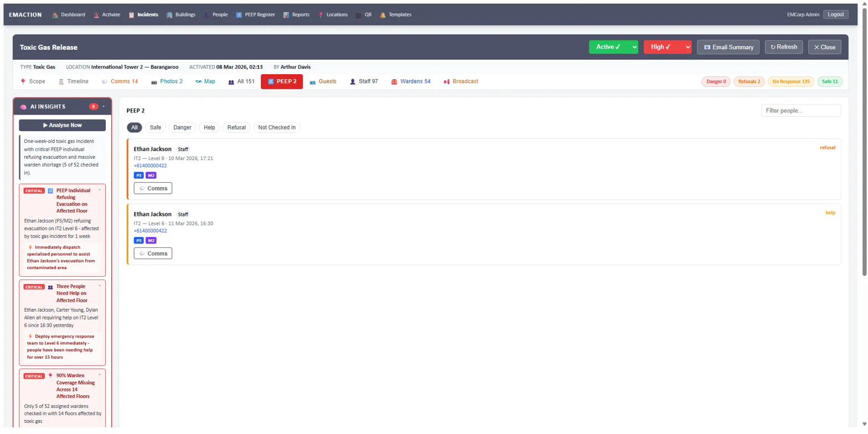Click the Email Summary button
The width and height of the screenshot is (868, 434).
click(728, 47)
